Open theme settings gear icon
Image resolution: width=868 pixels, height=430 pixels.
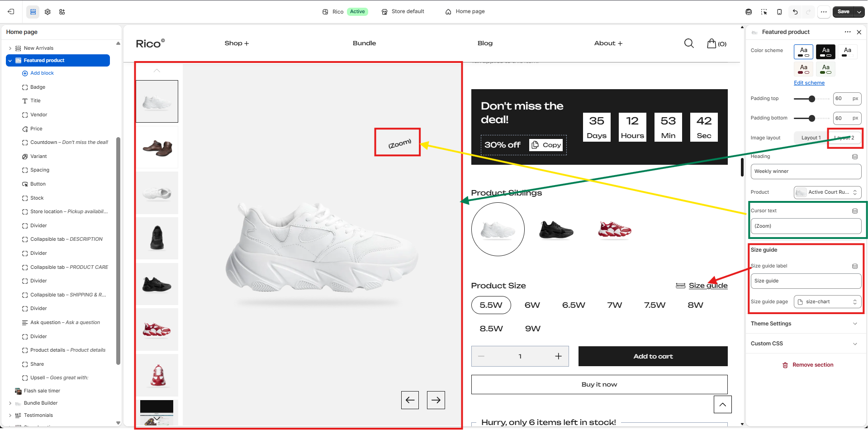[47, 12]
